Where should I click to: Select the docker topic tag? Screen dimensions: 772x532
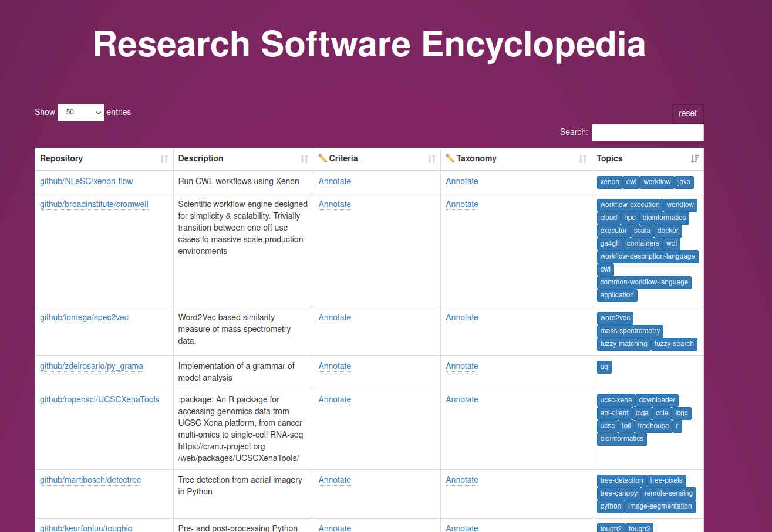tap(668, 231)
